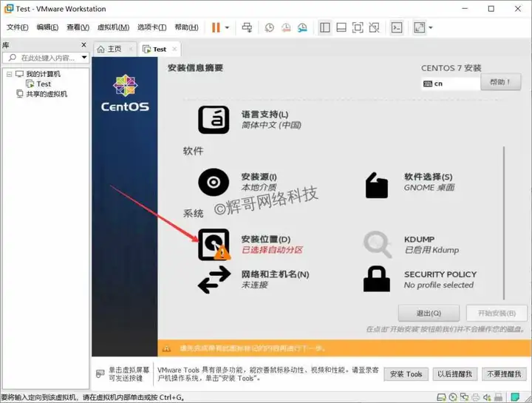Click the hard disk status bar icon
The width and height of the screenshot is (532, 403).
click(x=441, y=397)
